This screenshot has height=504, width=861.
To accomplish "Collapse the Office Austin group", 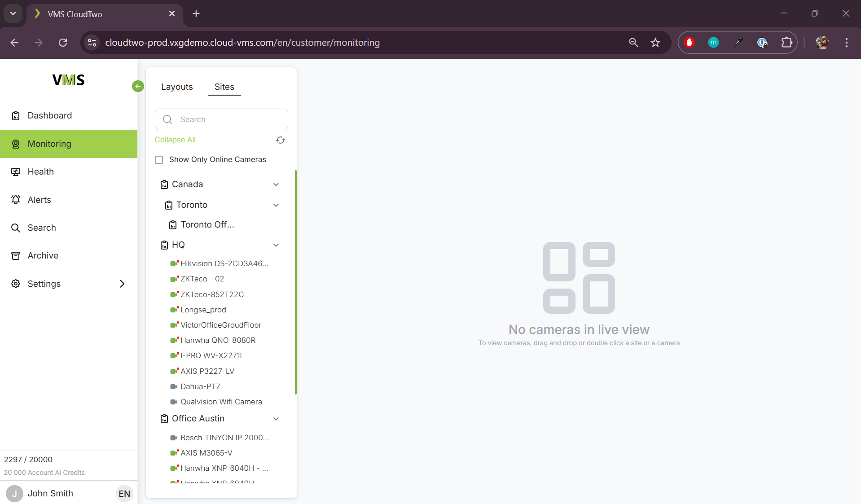I will (276, 419).
